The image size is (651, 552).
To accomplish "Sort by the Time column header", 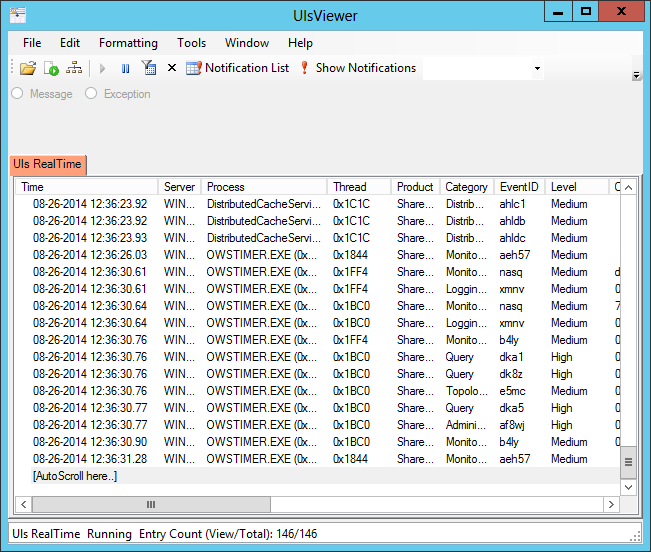I will click(86, 187).
